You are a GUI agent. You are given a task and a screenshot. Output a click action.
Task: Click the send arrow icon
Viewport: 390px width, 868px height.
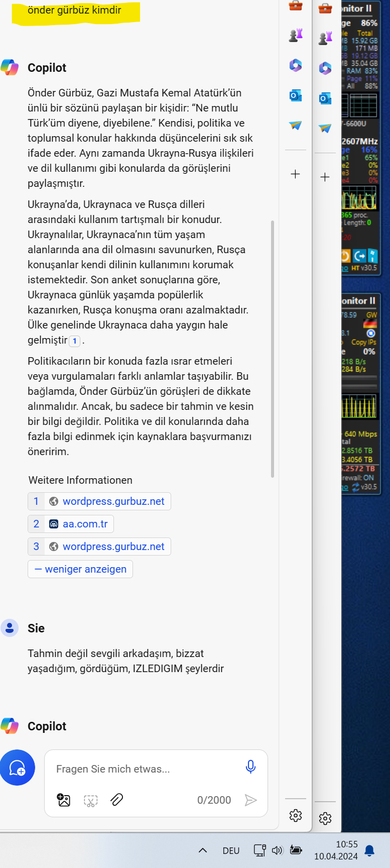(250, 800)
